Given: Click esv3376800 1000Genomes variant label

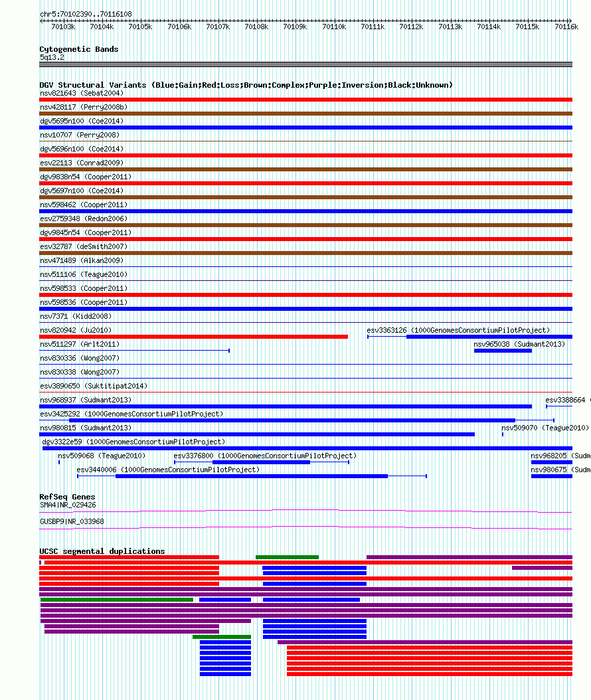Looking at the screenshot, I should [265, 456].
